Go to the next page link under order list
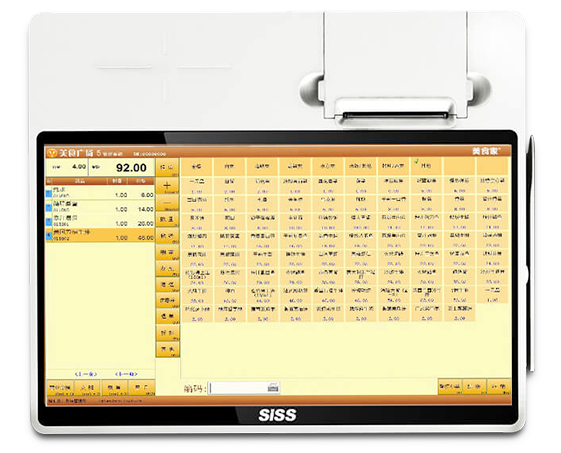561x453 pixels. pos(126,374)
